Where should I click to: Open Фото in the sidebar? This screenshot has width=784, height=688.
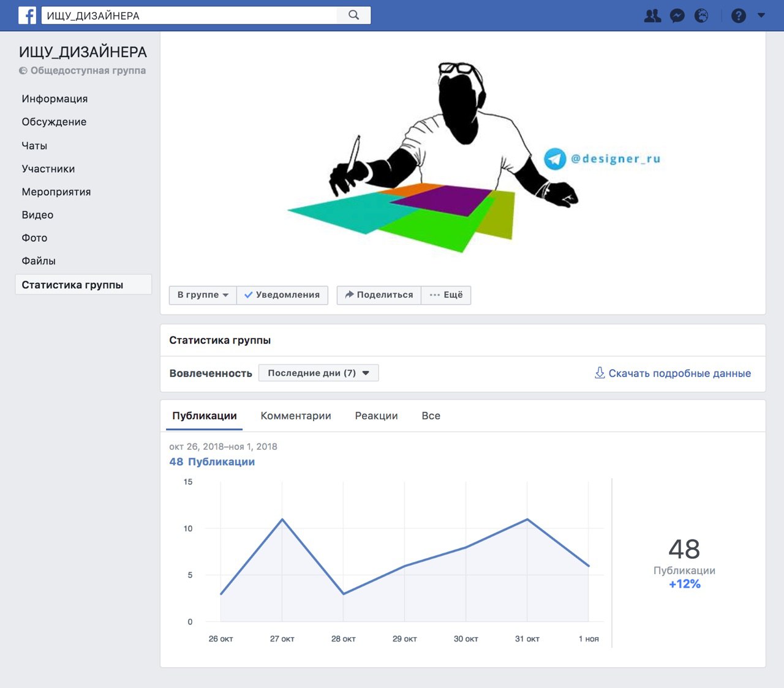34,237
